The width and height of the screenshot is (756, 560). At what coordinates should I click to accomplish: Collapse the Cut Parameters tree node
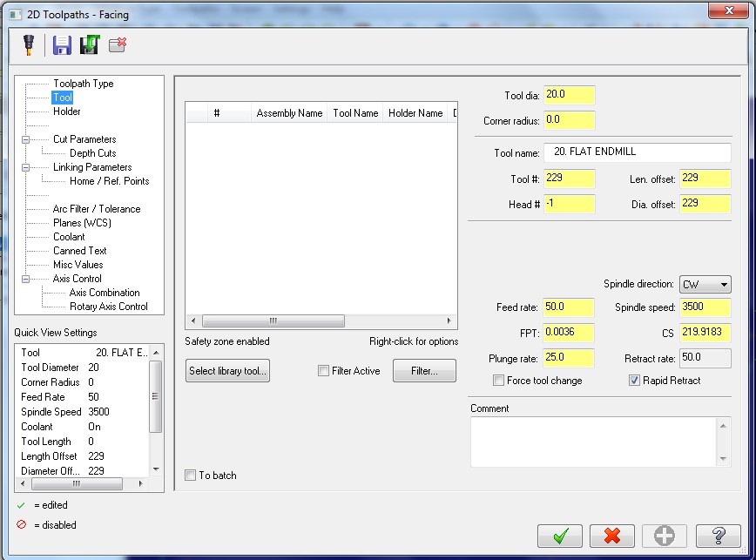point(25,139)
